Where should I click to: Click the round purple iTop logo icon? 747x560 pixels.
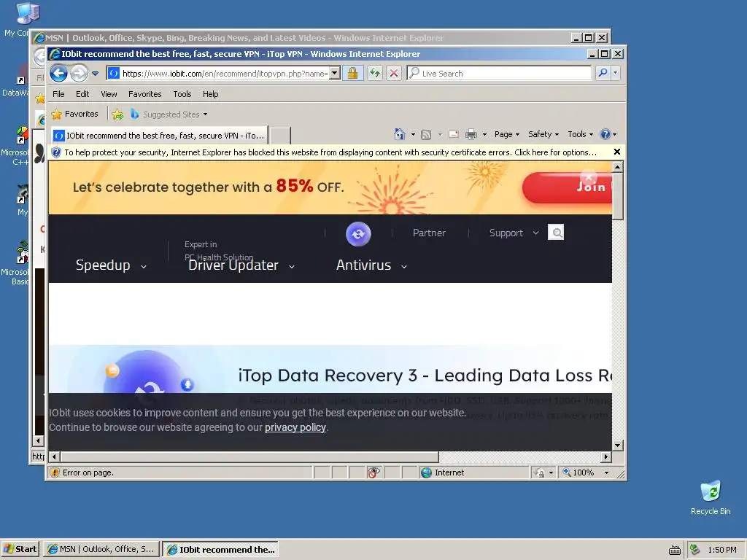pyautogui.click(x=358, y=234)
